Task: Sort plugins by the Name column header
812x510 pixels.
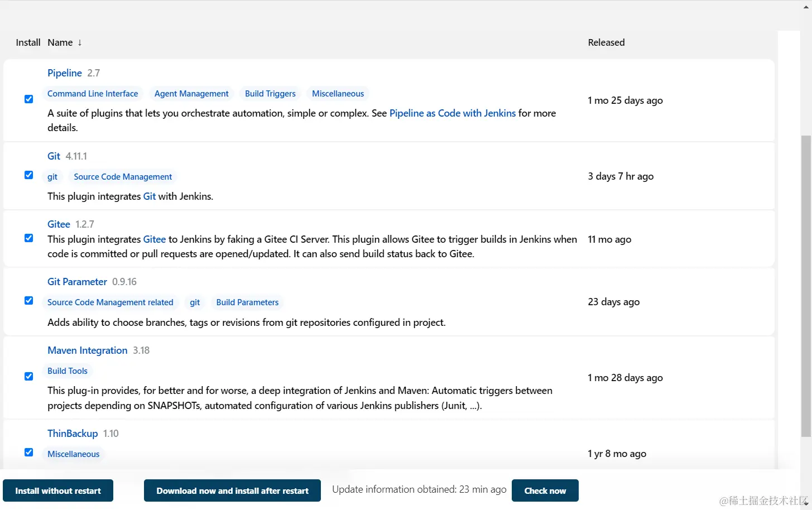Action: (60, 42)
